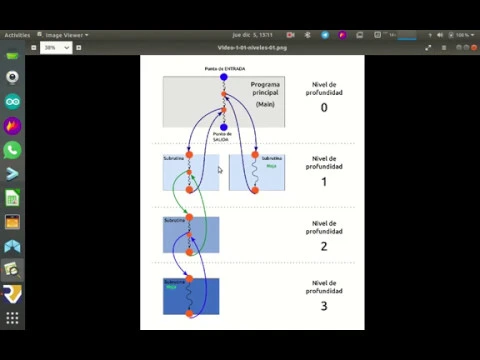Click the 'Nivel de profundidad 0' label
The image size is (480, 360).
point(324,97)
